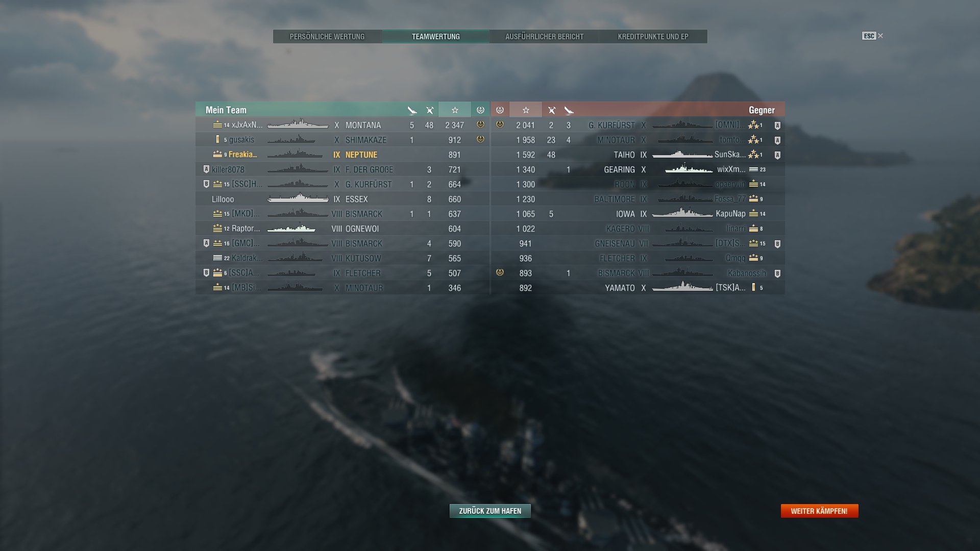The height and width of the screenshot is (551, 980).
Task: Open the Persönliche Wertung tab
Action: pos(327,37)
